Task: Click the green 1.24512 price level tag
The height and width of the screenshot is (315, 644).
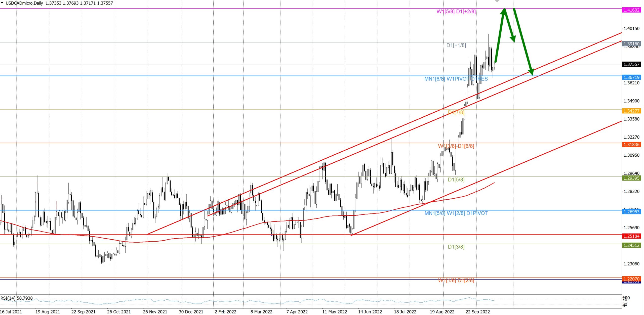Action: [x=631, y=245]
